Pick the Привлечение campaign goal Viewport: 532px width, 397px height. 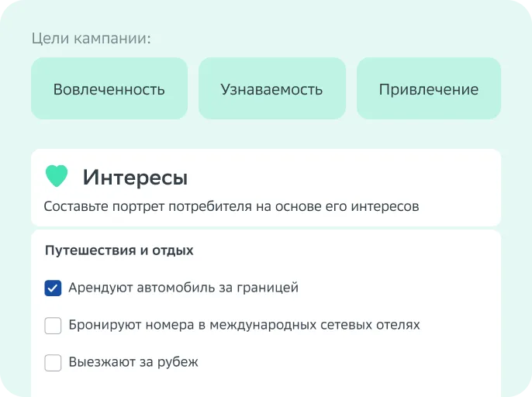click(x=429, y=88)
